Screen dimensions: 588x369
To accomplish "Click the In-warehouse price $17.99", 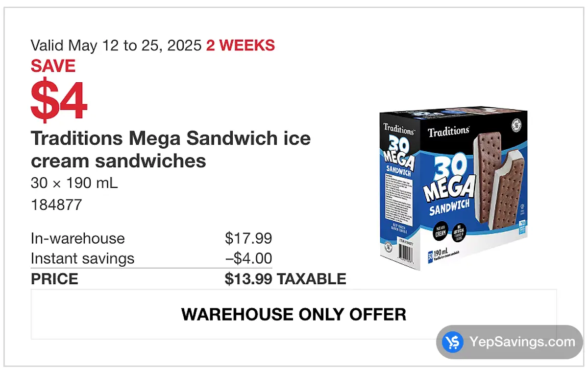I will click(x=248, y=238).
